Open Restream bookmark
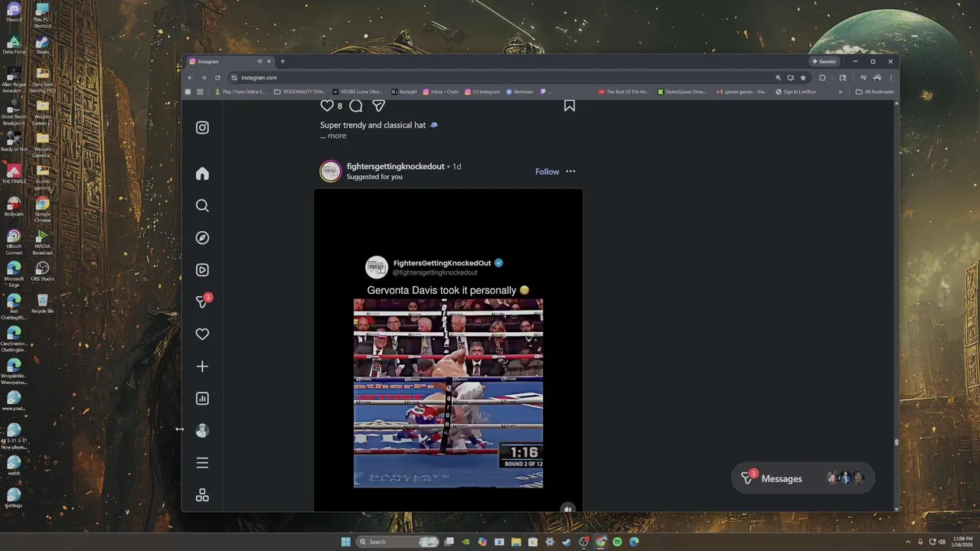Screen dimensions: 980x551 (520, 92)
